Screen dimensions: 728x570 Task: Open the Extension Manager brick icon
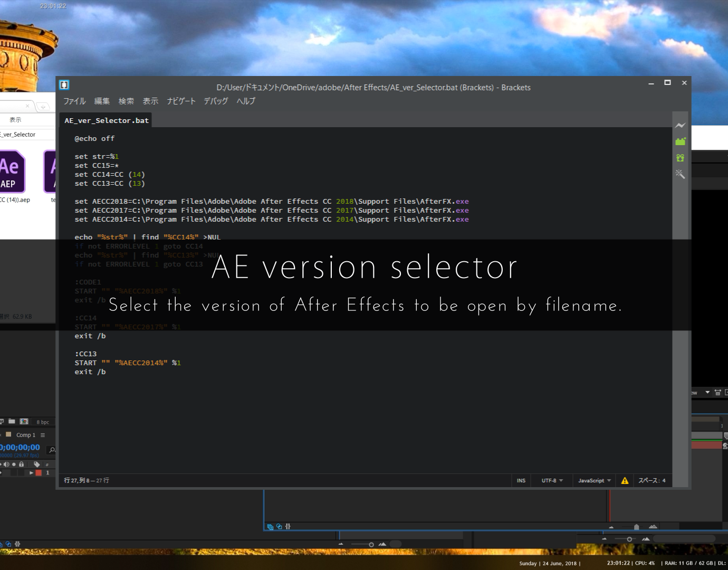point(680,141)
